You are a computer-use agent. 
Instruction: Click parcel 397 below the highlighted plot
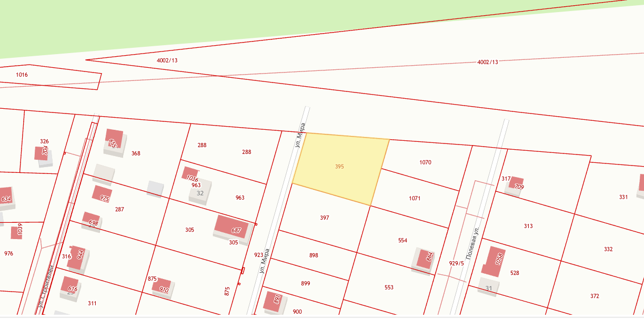coord(325,218)
